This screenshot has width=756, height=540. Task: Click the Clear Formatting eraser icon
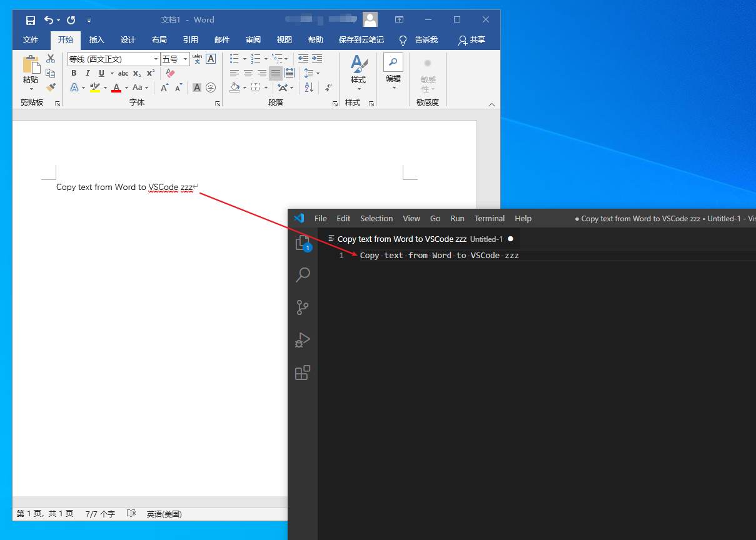[x=170, y=73]
